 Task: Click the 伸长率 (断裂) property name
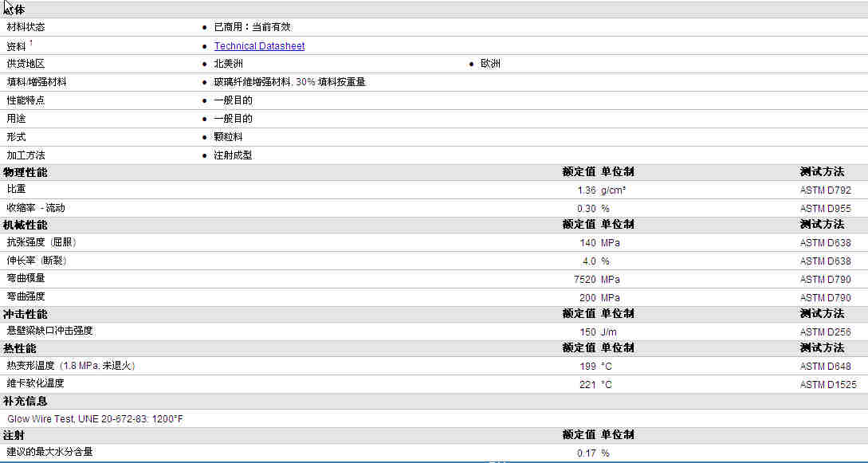37,260
